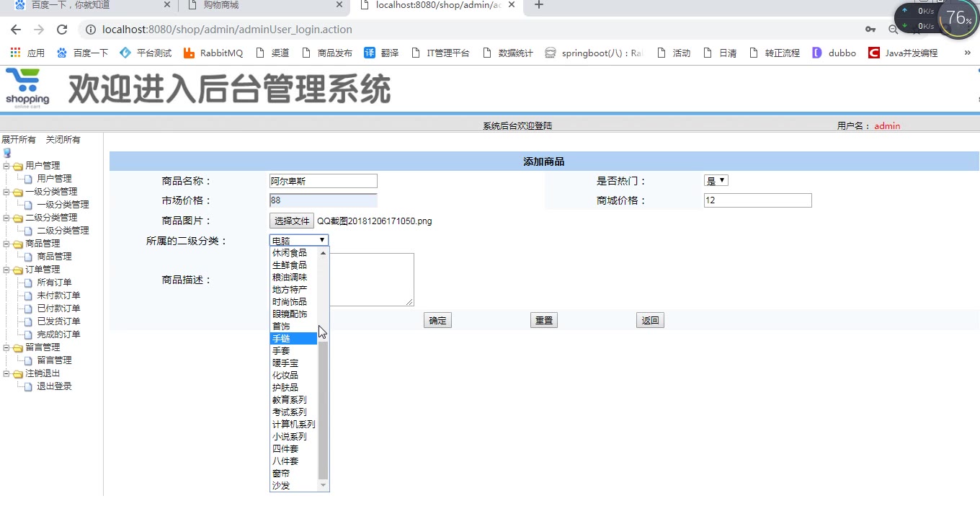Open the 翻译 bookmark
This screenshot has width=980, height=519.
tap(381, 53)
